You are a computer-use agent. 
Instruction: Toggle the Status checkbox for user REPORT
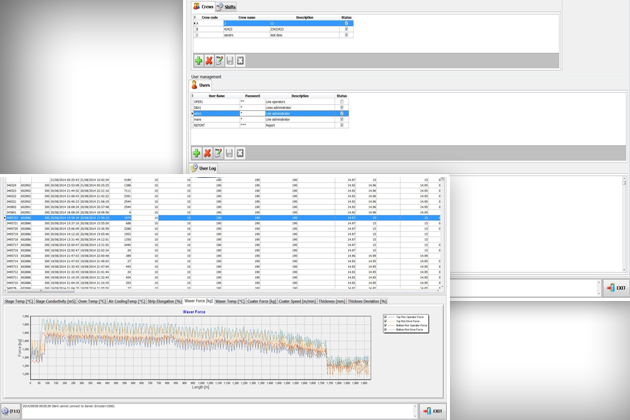pyautogui.click(x=342, y=125)
